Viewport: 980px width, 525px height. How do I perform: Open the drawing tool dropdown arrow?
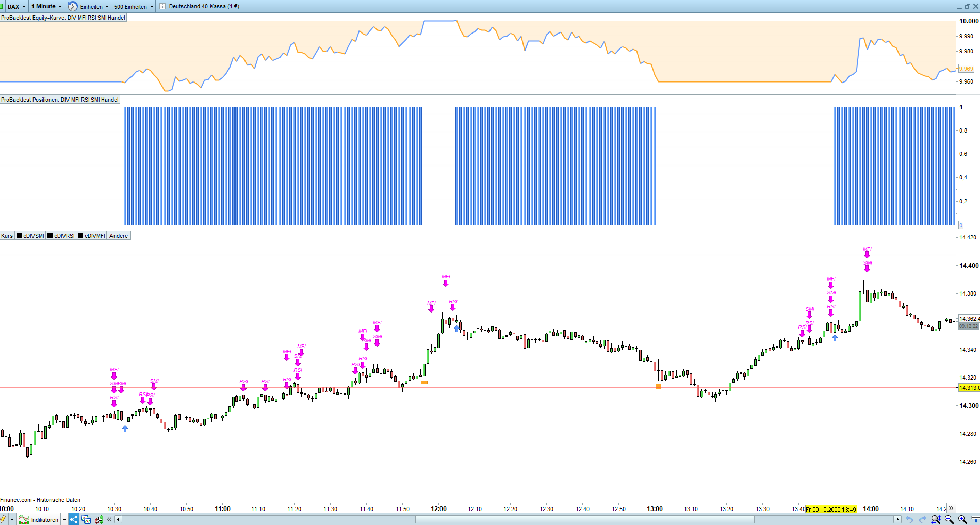[12, 519]
